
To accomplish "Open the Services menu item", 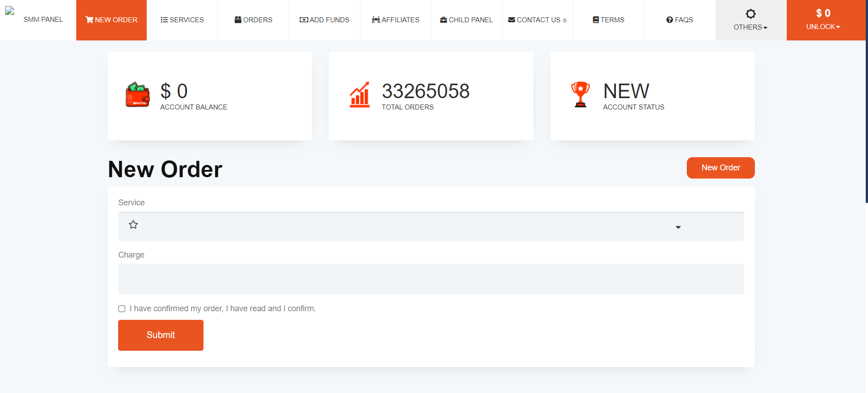I will (x=182, y=20).
